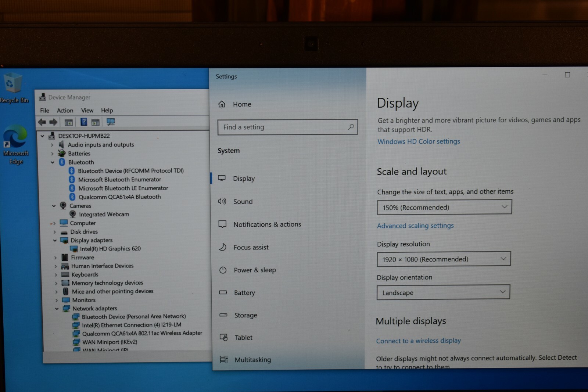The image size is (588, 392).
Task: Click the Help question-mark toolbar icon
Action: tap(84, 122)
